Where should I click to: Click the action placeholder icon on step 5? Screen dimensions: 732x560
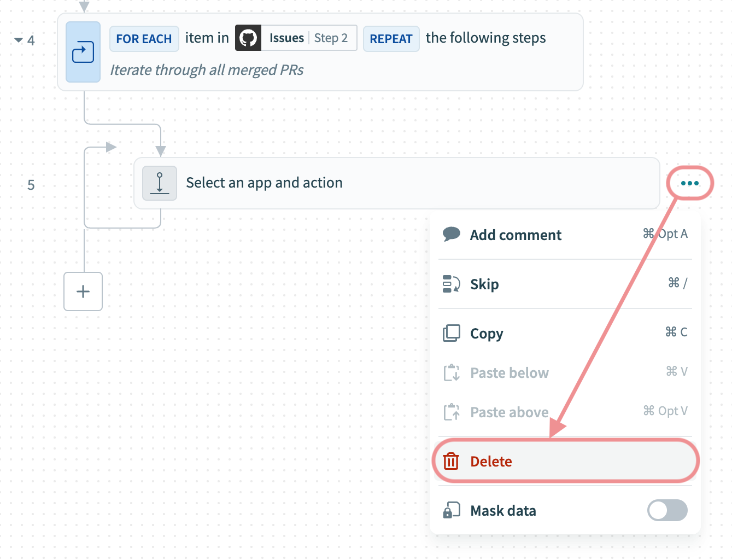(160, 183)
